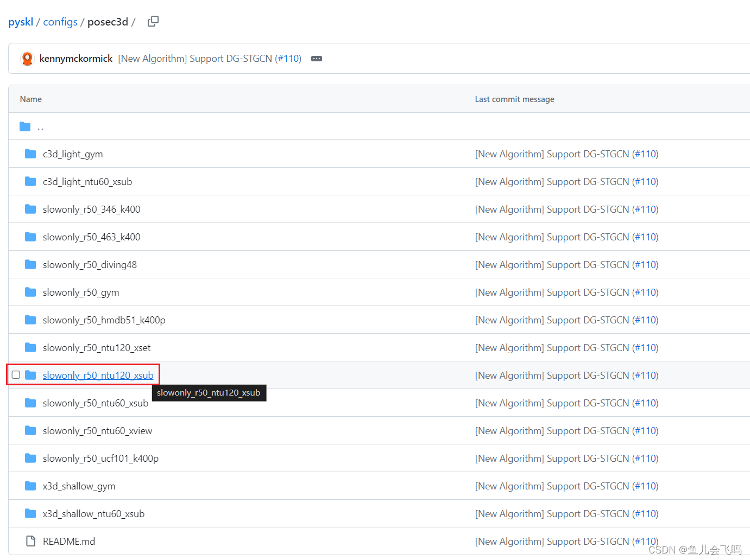Viewport: 750px width, 560px height.
Task: Navigate to the configs breadcrumb
Action: pos(60,22)
